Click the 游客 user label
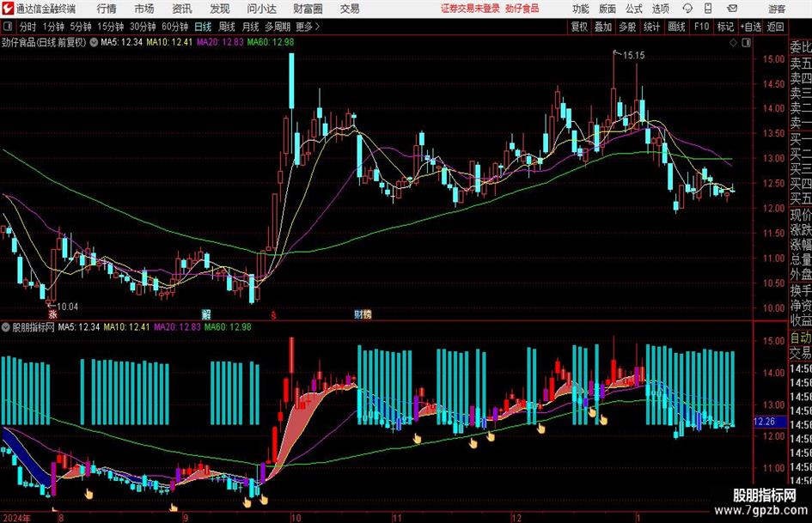The height and width of the screenshot is (523, 812). tap(776, 9)
